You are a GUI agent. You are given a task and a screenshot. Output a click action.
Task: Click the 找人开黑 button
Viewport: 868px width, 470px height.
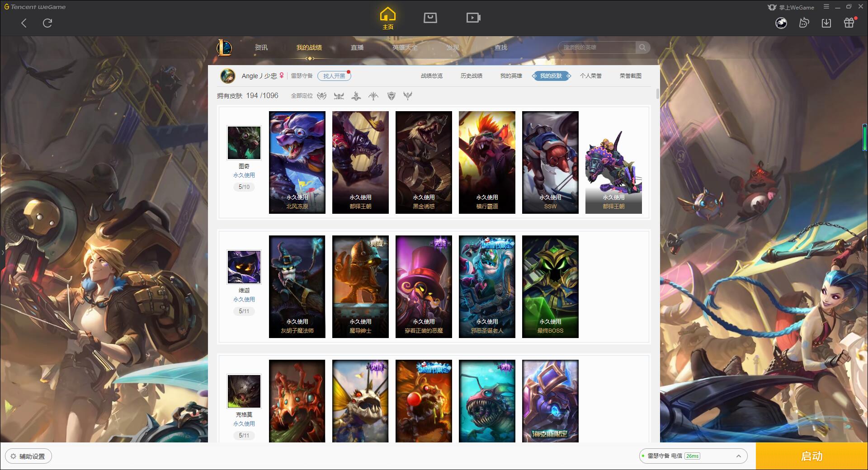tap(334, 76)
